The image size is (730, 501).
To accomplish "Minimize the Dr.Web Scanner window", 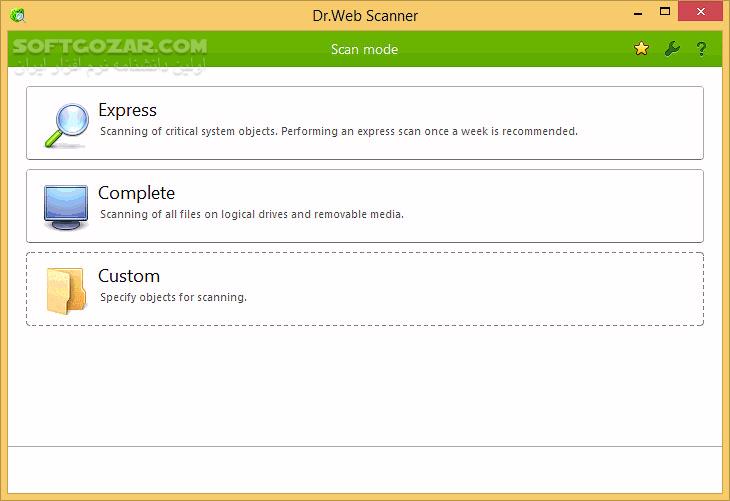I will pos(638,12).
